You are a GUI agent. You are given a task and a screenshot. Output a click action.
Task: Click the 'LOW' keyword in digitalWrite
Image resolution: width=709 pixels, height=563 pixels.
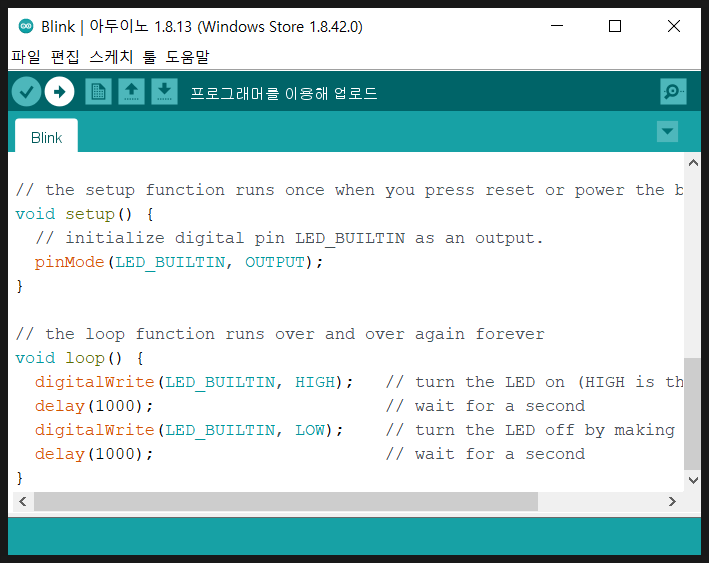310,430
